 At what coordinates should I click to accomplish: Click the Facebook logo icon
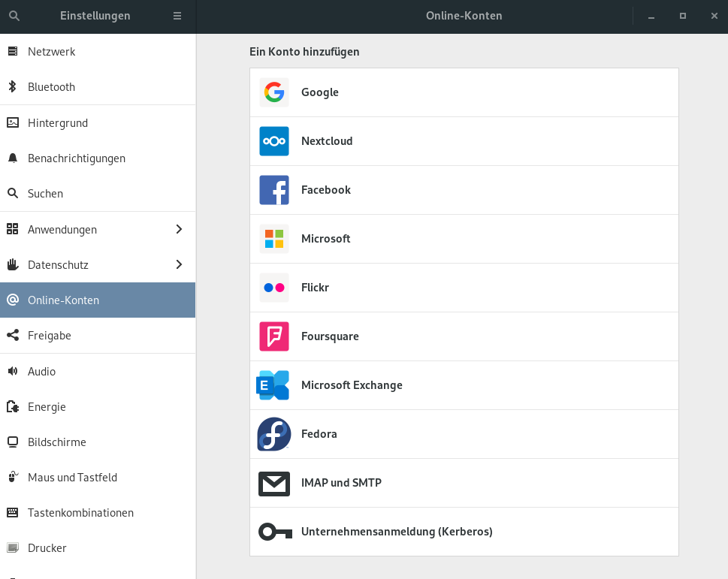click(274, 190)
